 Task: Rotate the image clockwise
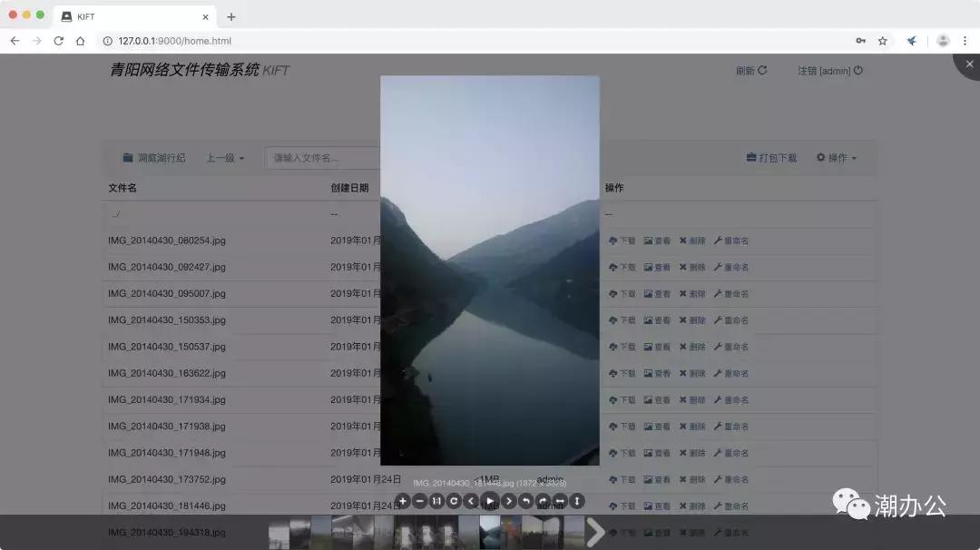542,500
